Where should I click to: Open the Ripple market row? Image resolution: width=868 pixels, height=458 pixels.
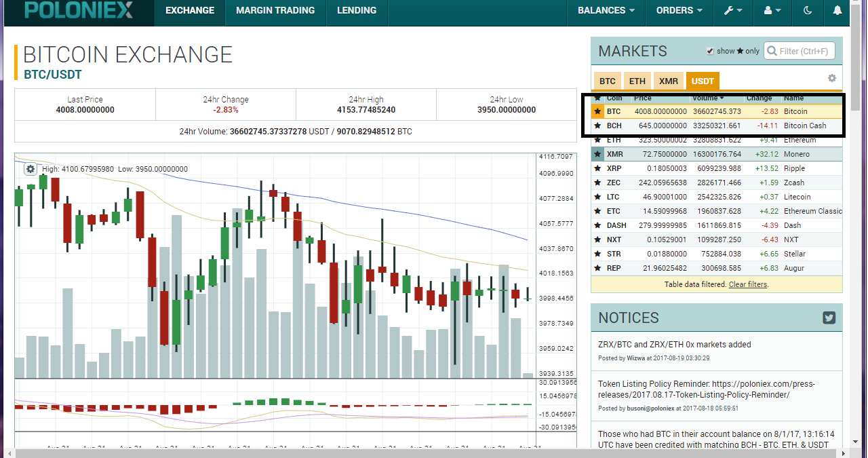[717, 168]
